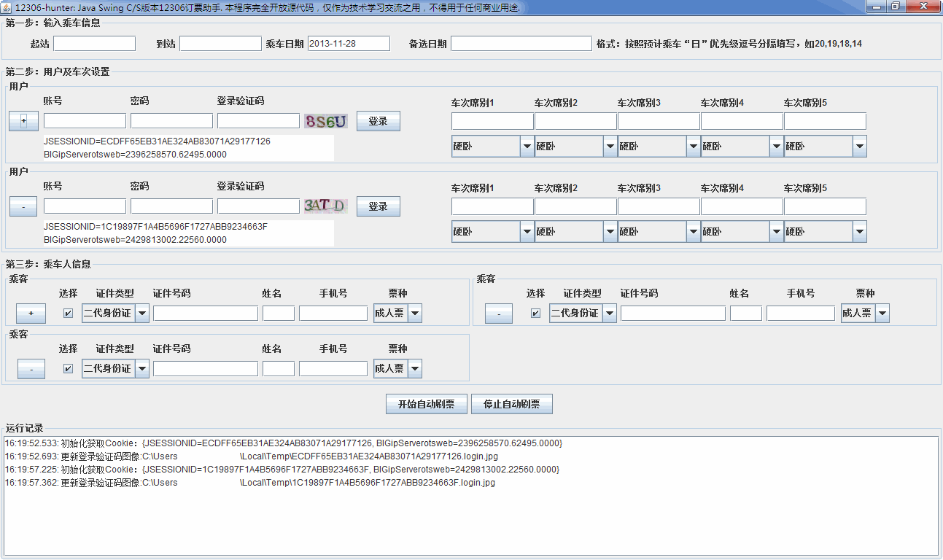Click log line timestamped 16:19:57.362
Image resolution: width=943 pixels, height=560 pixels.
[x=250, y=483]
